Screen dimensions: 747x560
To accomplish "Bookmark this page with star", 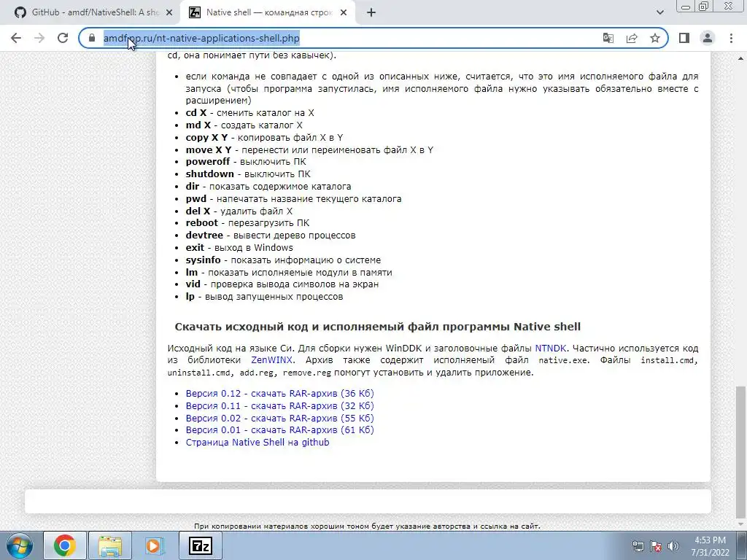I will pos(655,38).
